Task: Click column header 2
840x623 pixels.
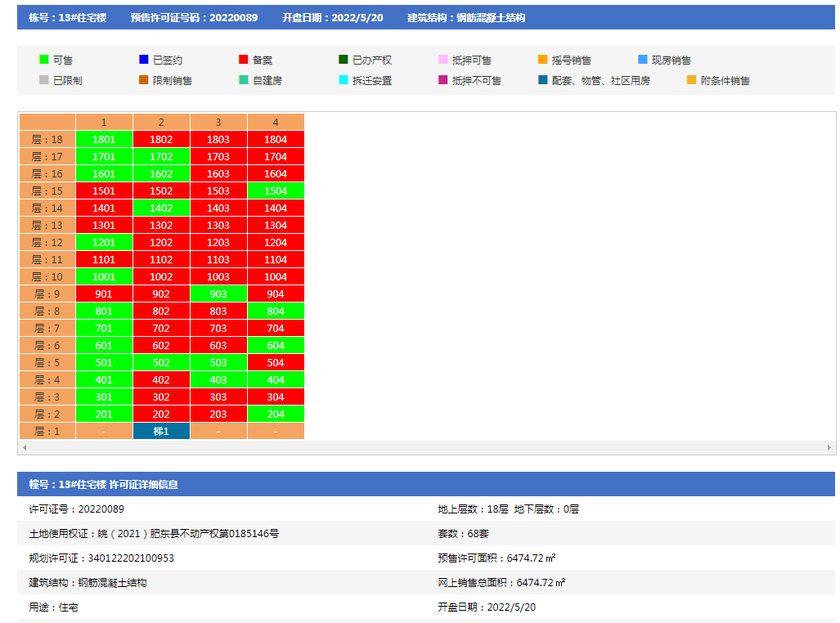Action: (x=161, y=122)
